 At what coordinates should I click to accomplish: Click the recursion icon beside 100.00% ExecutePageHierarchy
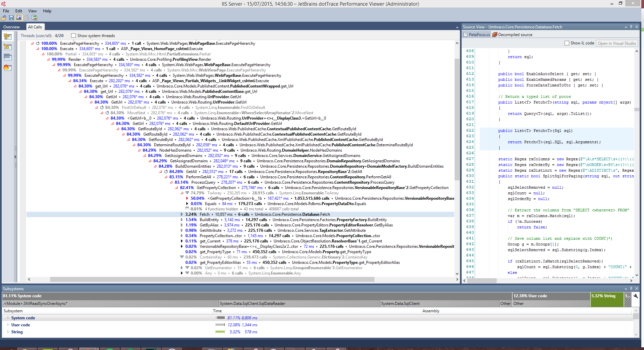coord(38,43)
